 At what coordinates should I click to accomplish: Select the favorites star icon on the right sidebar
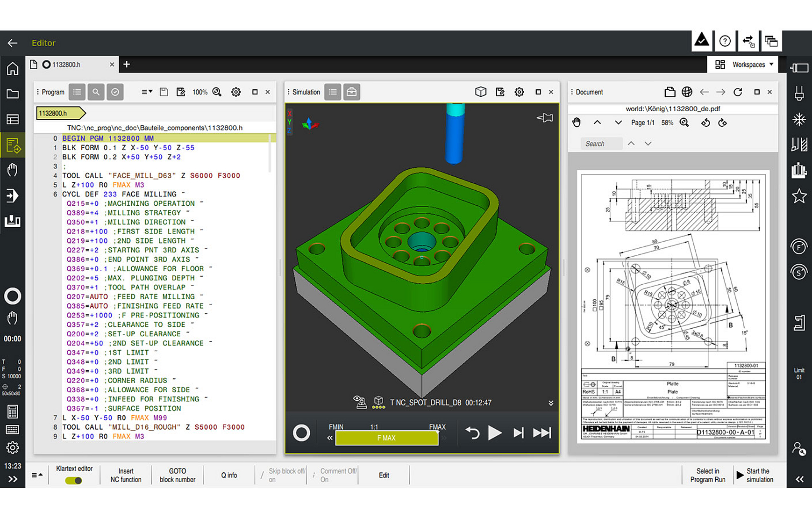[x=800, y=196]
